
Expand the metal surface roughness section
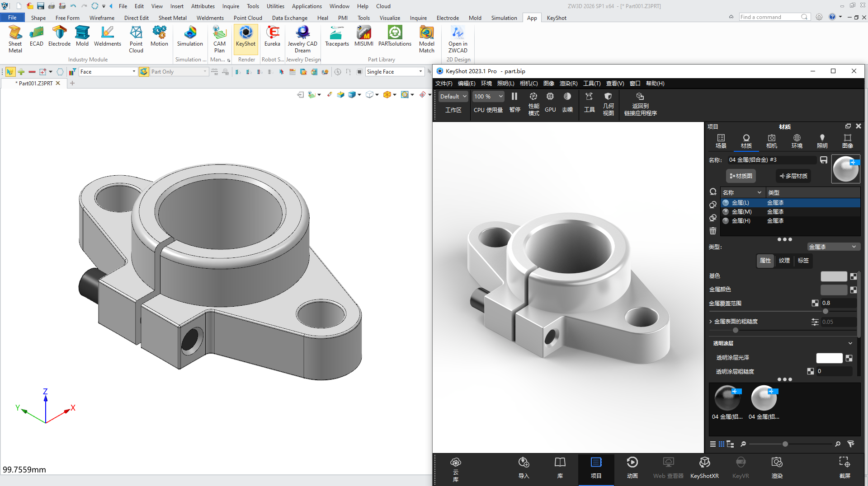point(711,322)
